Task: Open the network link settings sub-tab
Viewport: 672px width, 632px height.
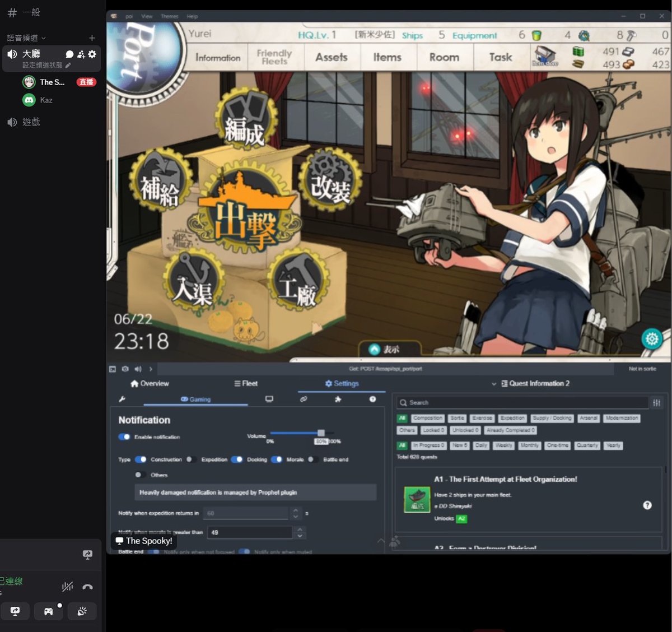Action: coord(304,399)
